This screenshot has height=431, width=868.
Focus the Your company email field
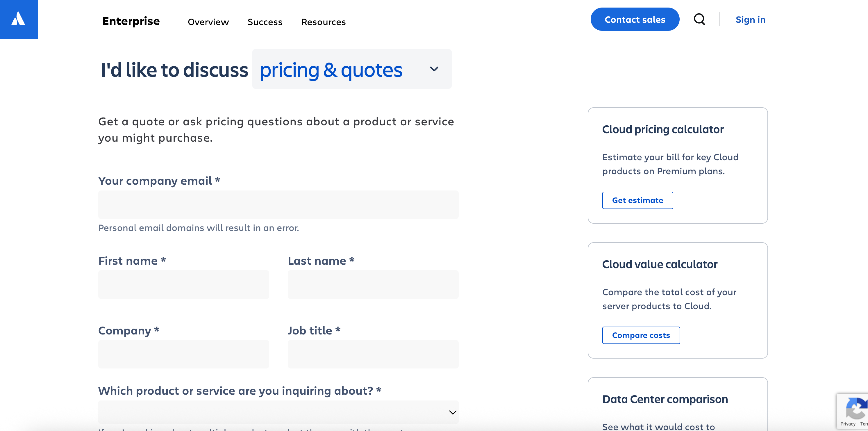point(278,204)
